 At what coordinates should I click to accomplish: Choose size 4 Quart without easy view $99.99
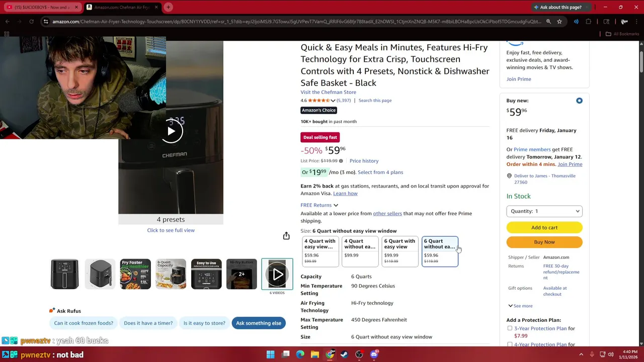point(360,251)
